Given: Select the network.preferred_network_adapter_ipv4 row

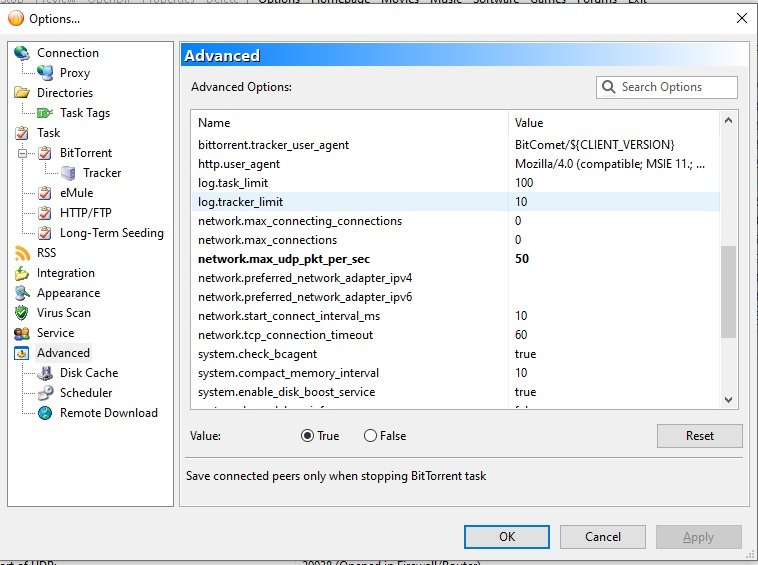Looking at the screenshot, I should (455, 278).
